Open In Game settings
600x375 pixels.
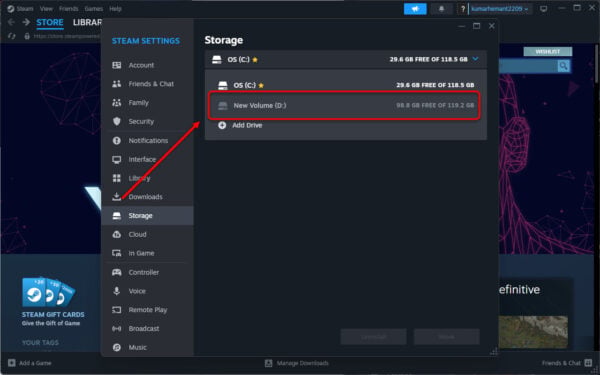pos(147,253)
